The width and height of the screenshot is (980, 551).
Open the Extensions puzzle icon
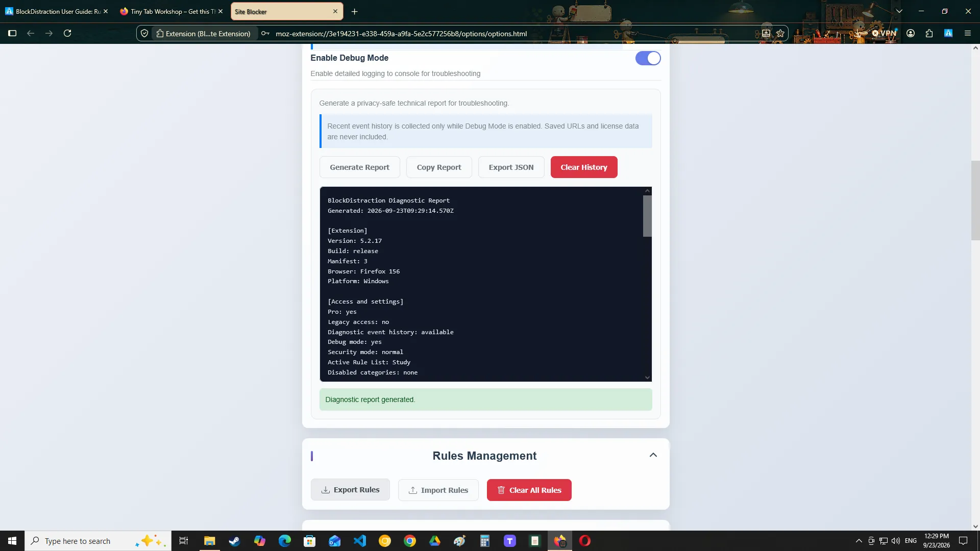click(929, 33)
